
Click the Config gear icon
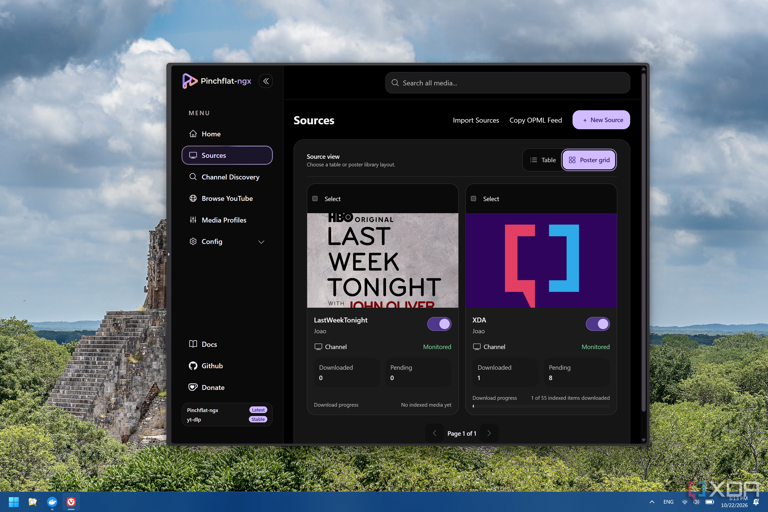(x=193, y=242)
